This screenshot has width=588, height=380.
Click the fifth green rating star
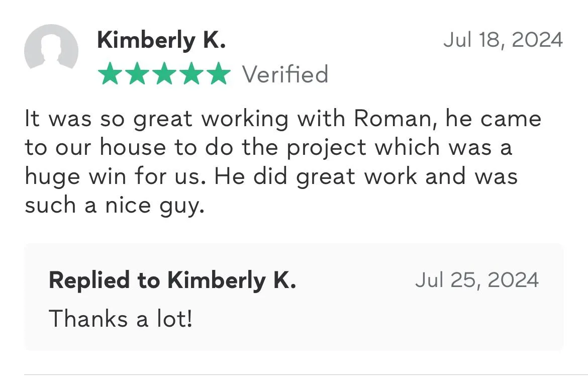click(218, 74)
